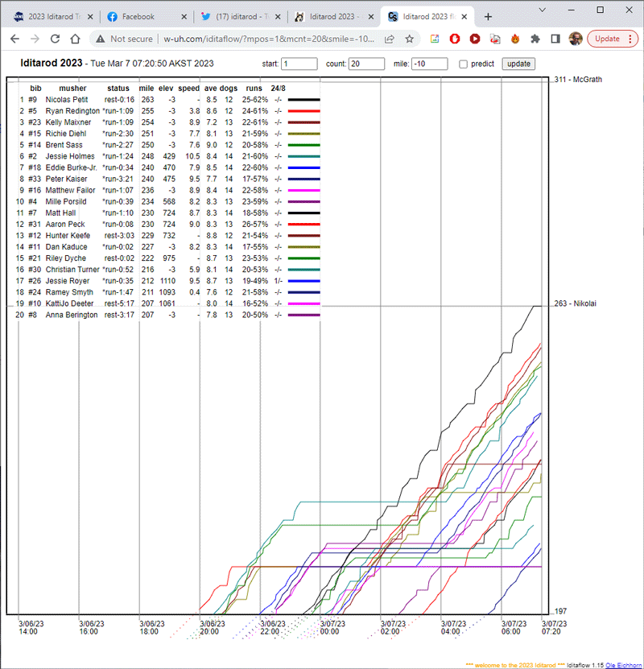Click Richie Diehl's olive line swatch
The width and height of the screenshot is (644, 669).
click(x=303, y=134)
